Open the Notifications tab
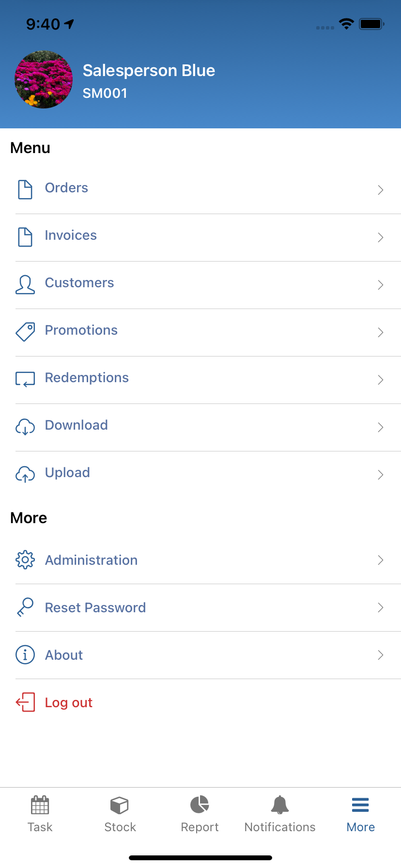The width and height of the screenshot is (401, 868). (x=280, y=814)
